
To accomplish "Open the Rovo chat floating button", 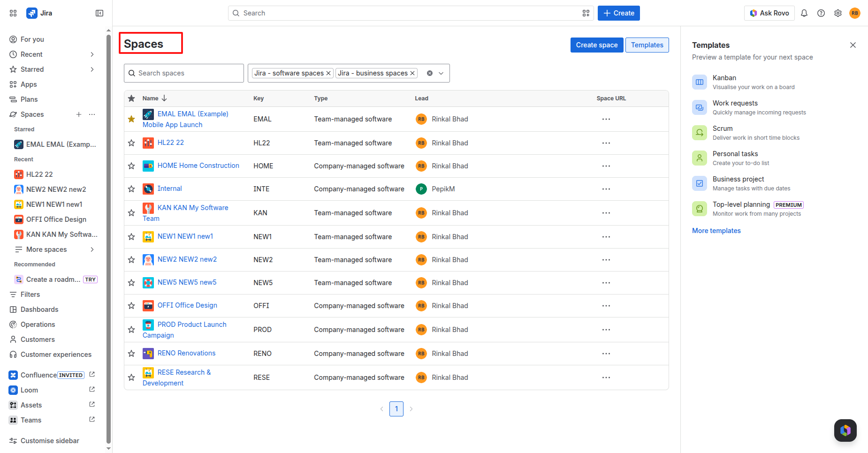I will [845, 430].
